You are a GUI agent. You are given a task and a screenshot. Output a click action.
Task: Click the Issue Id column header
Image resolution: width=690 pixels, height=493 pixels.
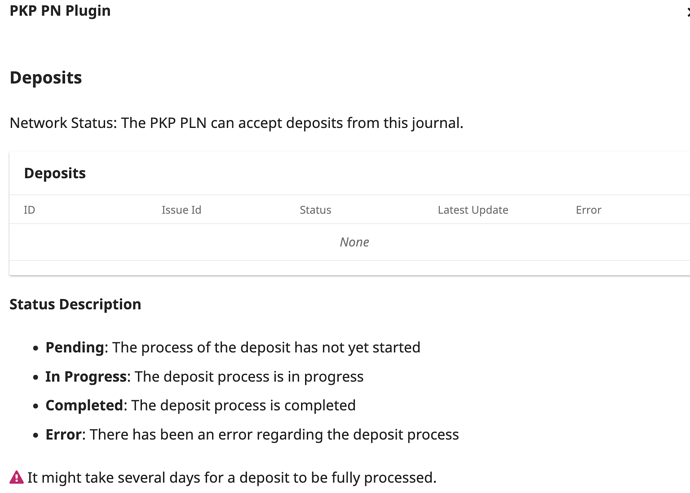coord(181,210)
